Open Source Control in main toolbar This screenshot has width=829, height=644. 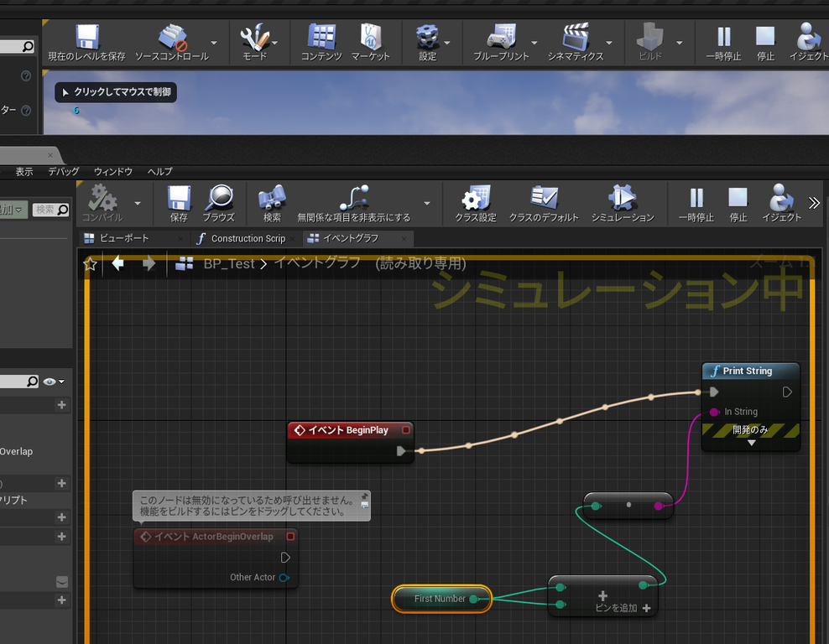(x=172, y=43)
